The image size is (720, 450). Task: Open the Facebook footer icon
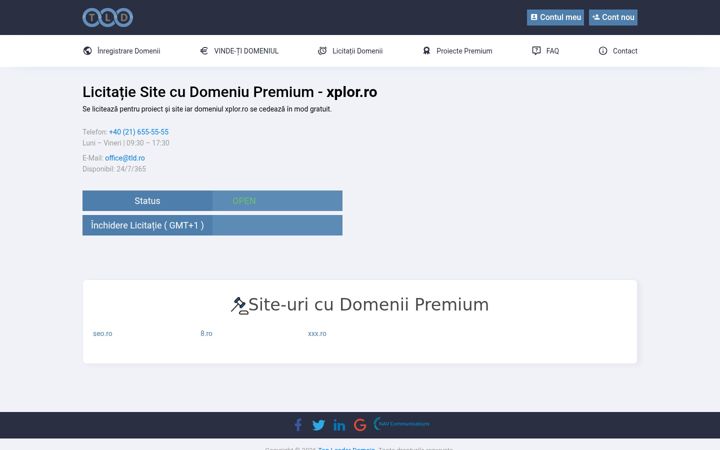[298, 425]
